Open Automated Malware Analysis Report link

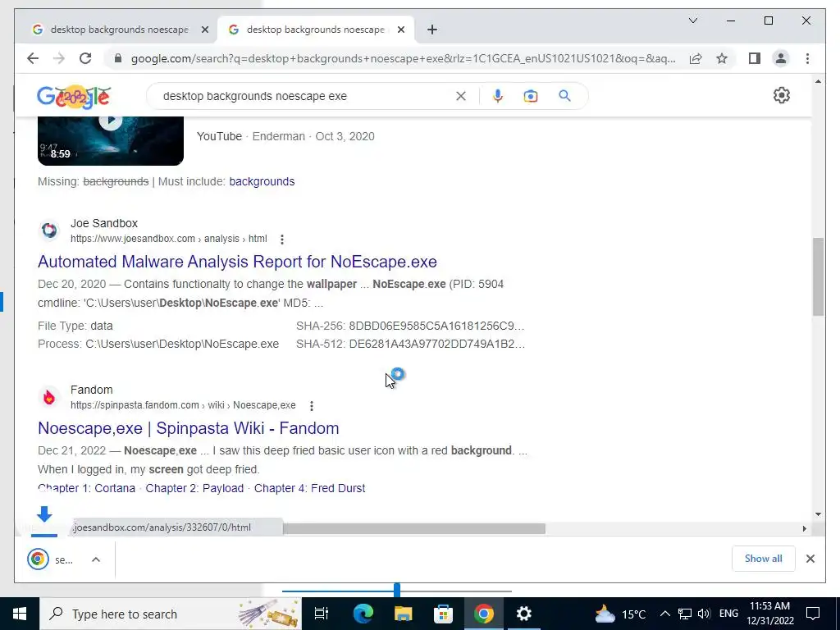(237, 262)
